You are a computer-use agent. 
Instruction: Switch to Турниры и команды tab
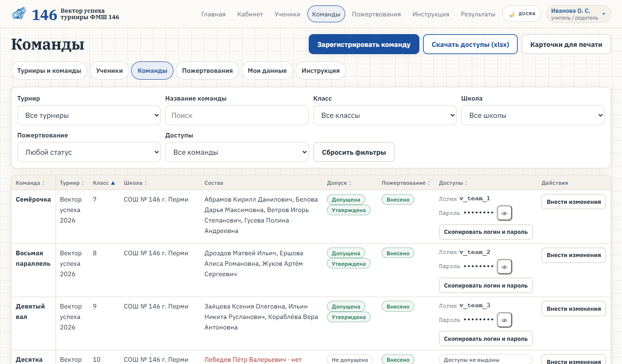(x=49, y=71)
